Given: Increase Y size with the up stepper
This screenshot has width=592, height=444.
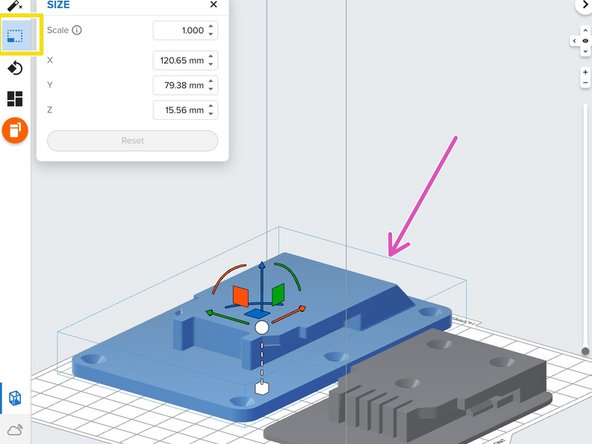Looking at the screenshot, I should 211,82.
